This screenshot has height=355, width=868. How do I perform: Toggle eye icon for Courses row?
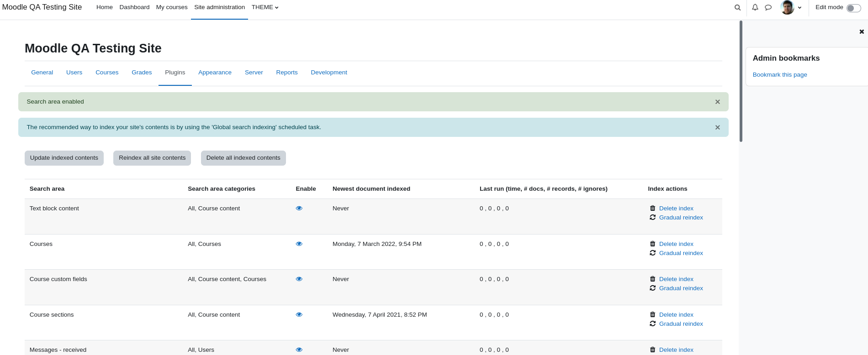point(299,244)
